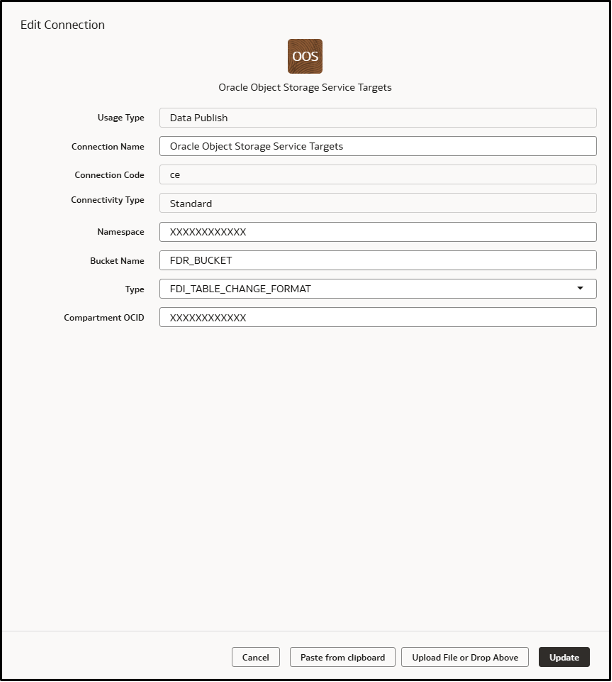Image resolution: width=612 pixels, height=682 pixels.
Task: Click the Namespace label
Action: (x=120, y=232)
